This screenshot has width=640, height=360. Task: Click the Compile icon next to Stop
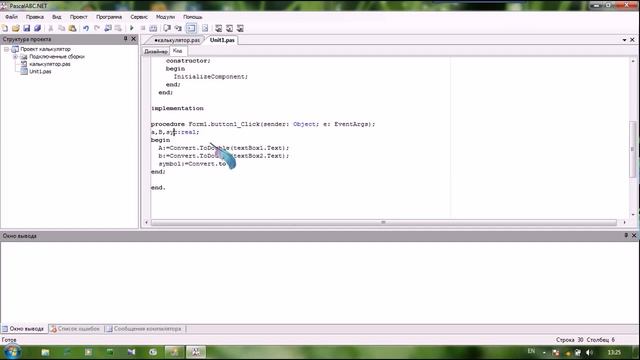(153, 28)
